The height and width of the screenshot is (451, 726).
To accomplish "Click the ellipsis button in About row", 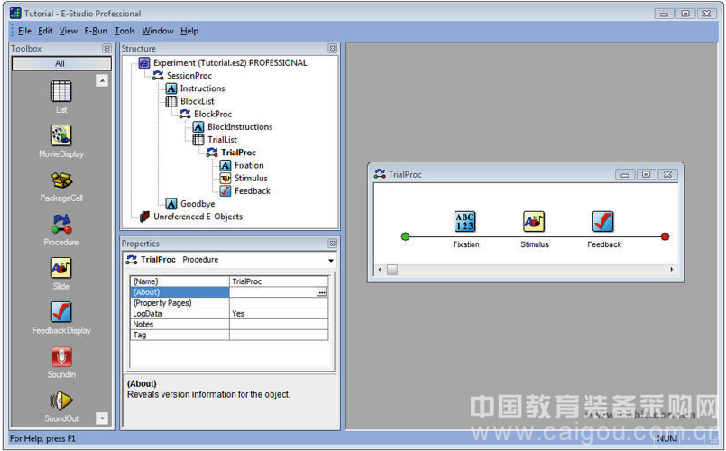I will pyautogui.click(x=322, y=292).
